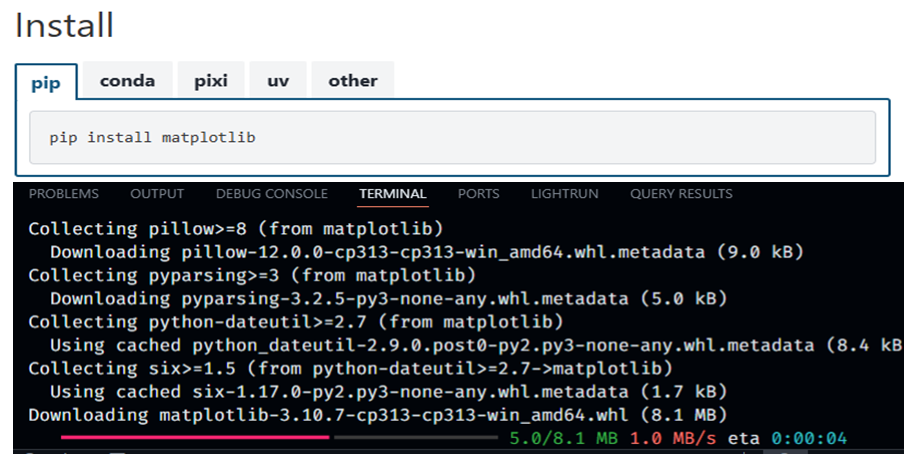Click the pink download progress bar
The height and width of the screenshot is (454, 909).
tap(195, 437)
